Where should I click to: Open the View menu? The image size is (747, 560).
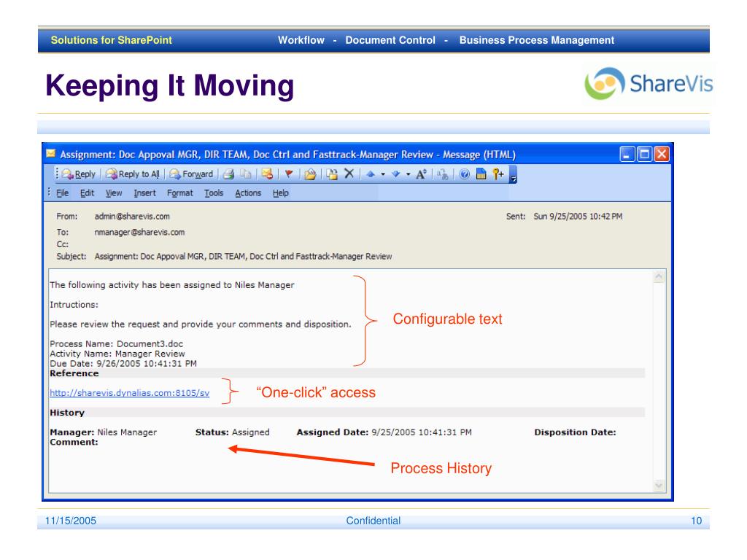pyautogui.click(x=113, y=192)
